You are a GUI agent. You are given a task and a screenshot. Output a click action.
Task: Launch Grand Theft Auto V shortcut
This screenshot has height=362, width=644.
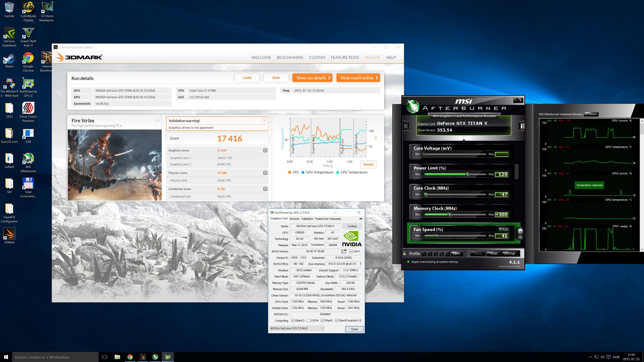28,37
